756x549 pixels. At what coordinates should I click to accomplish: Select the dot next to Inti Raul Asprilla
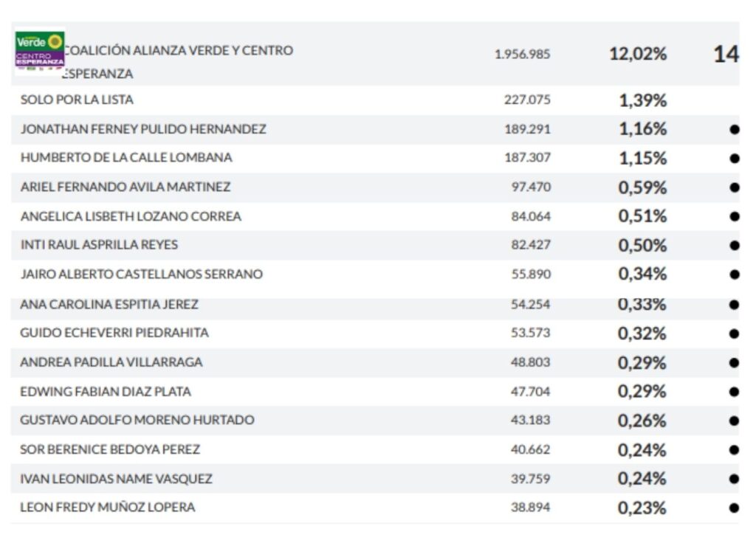pyautogui.click(x=734, y=245)
